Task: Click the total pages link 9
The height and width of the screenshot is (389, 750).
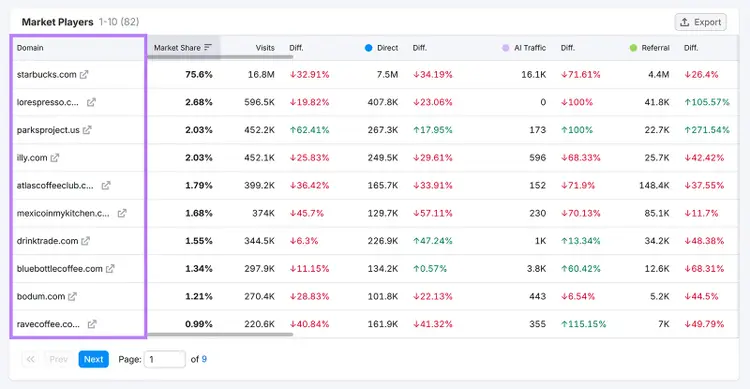Action: click(x=204, y=359)
